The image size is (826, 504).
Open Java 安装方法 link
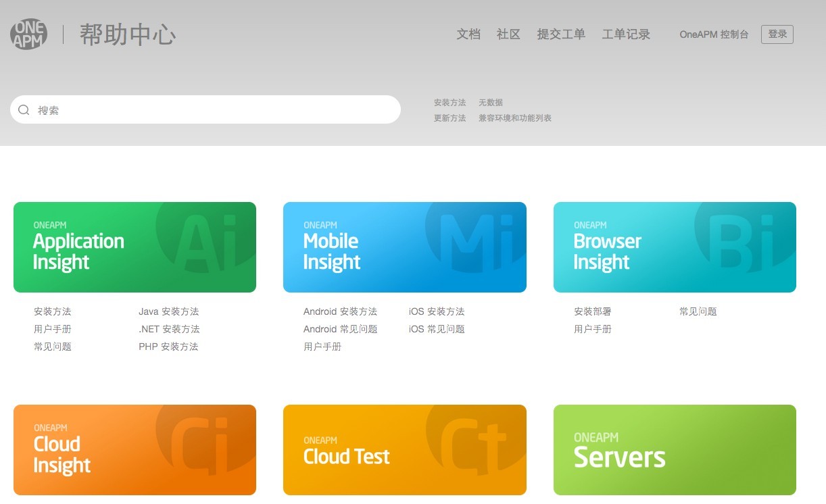[169, 311]
